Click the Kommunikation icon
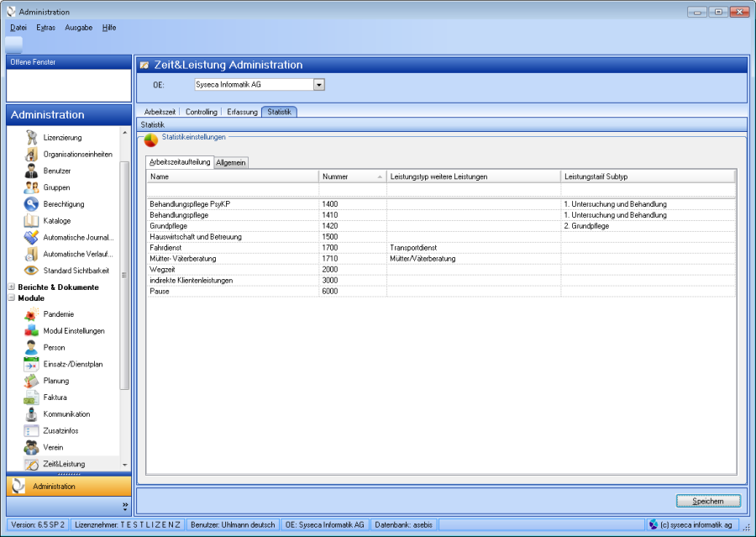Screen dimensions: 756x537 [x=31, y=414]
